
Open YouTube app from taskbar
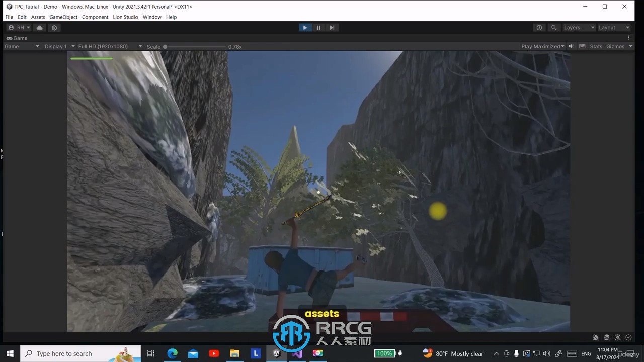click(214, 353)
